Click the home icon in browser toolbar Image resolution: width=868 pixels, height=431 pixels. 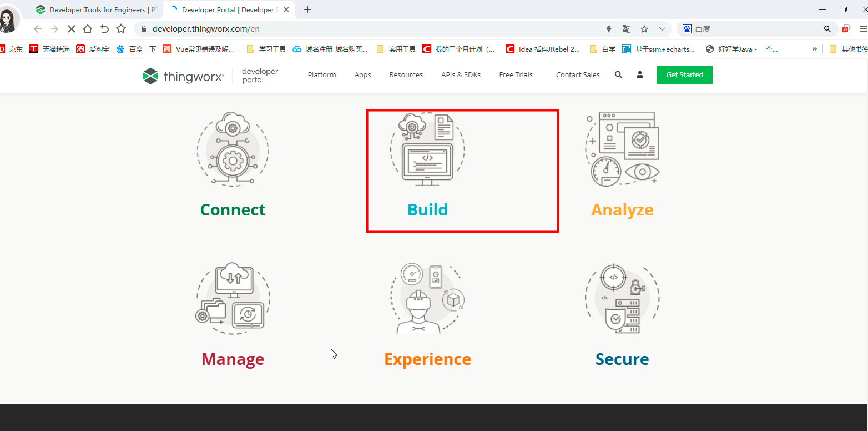pyautogui.click(x=88, y=28)
